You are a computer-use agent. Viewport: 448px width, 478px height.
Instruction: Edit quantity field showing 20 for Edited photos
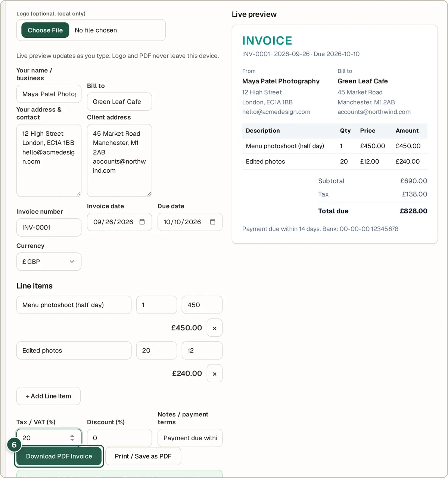pyautogui.click(x=156, y=351)
